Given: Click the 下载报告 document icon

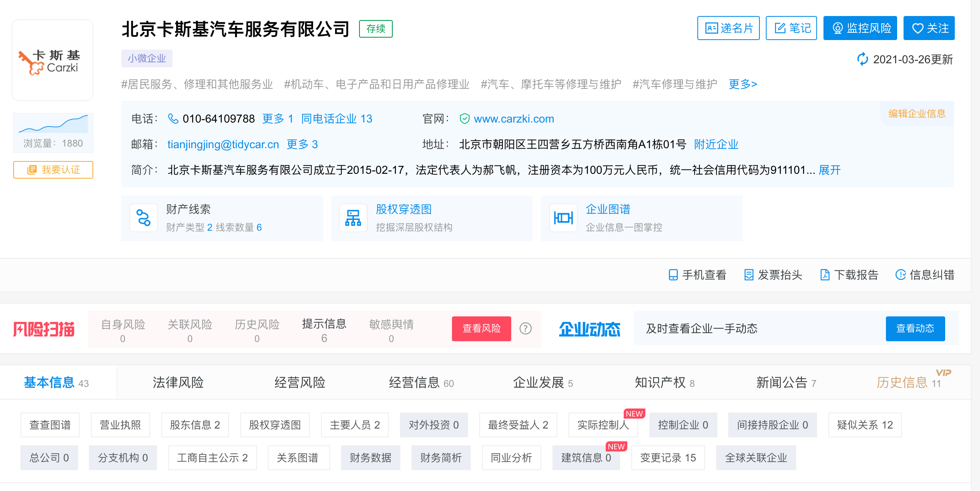Looking at the screenshot, I should tap(825, 275).
